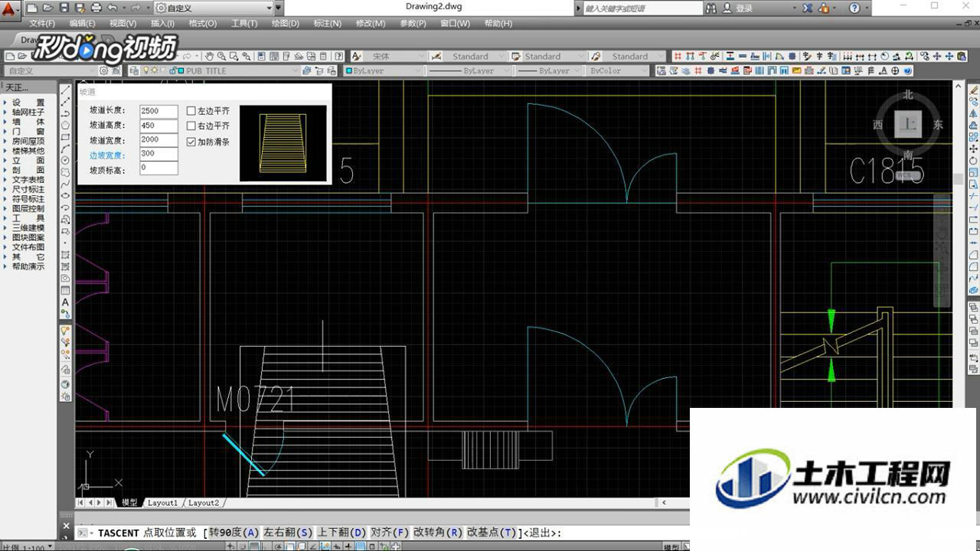
Task: Click the Dimension Style icon beside first Standard
Action: 436,56
